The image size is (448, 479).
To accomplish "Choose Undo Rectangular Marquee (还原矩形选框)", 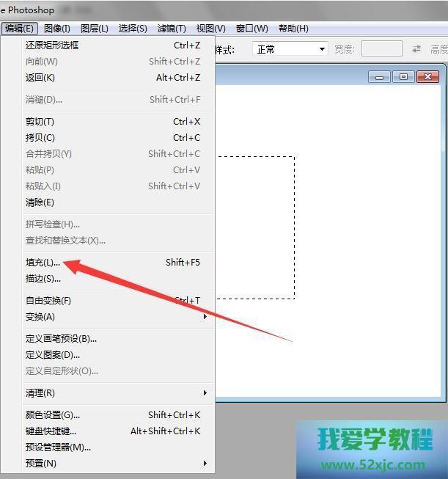I will point(51,45).
